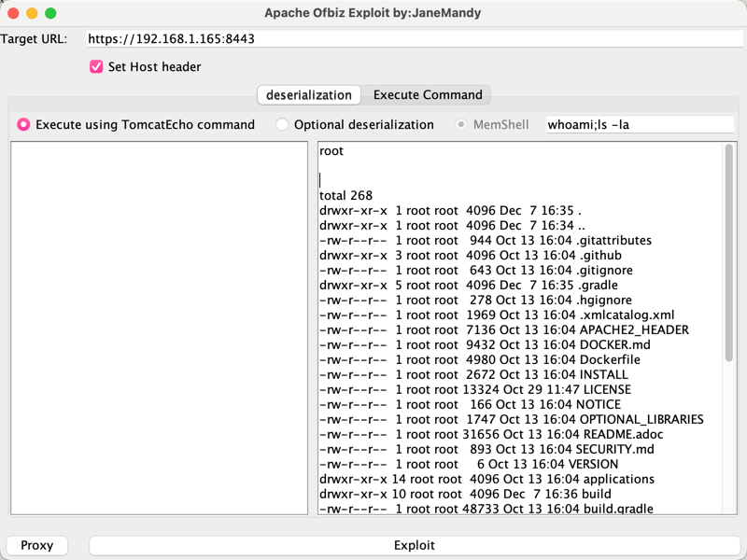The width and height of the screenshot is (747, 560).
Task: Click the Proxy button
Action: 36,545
